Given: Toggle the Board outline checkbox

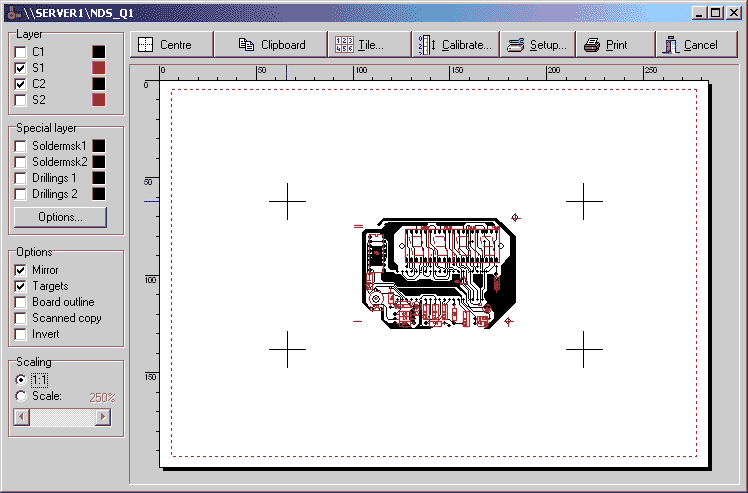Looking at the screenshot, I should [x=21, y=302].
